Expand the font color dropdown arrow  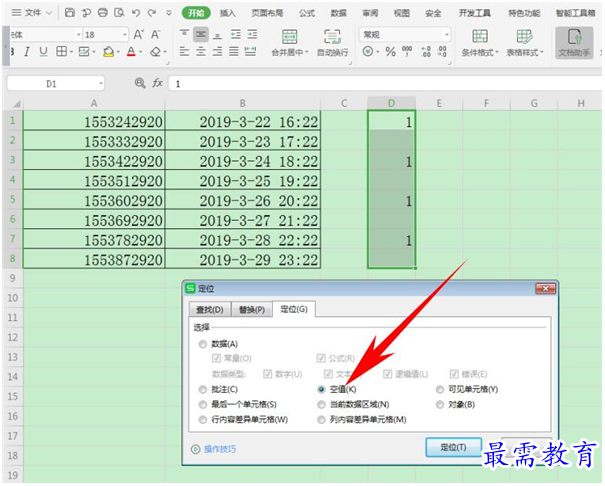coord(141,52)
